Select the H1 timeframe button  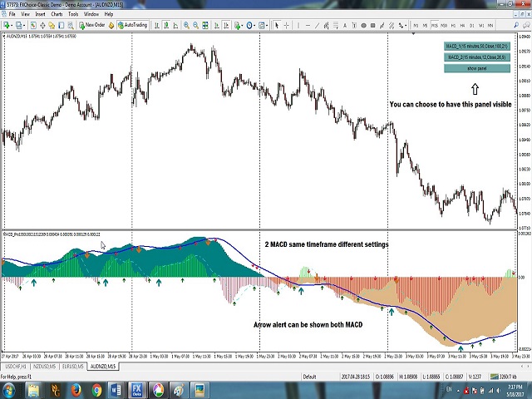[x=453, y=26]
